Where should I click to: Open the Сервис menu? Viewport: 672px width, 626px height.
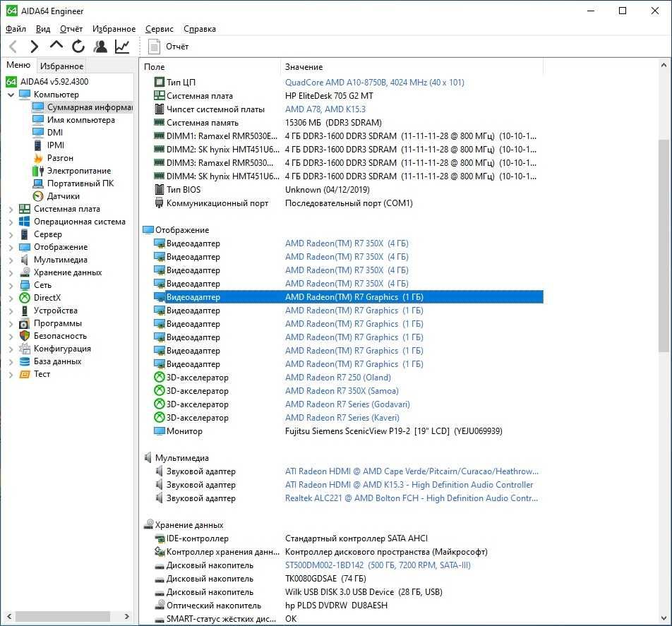160,29
